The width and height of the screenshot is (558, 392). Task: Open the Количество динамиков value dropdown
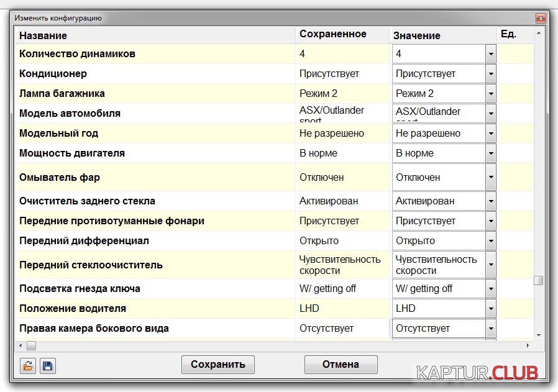[x=490, y=54]
